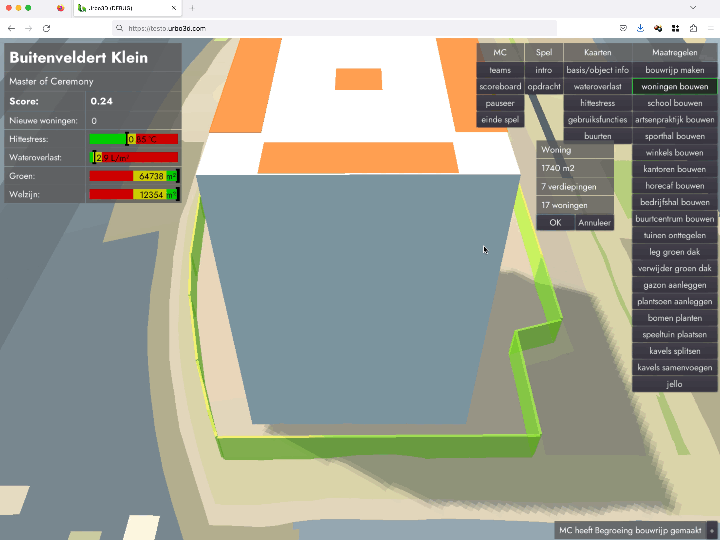Screen dimensions: 720x540
Task: Pause the game with pauseer
Action: [x=500, y=103]
